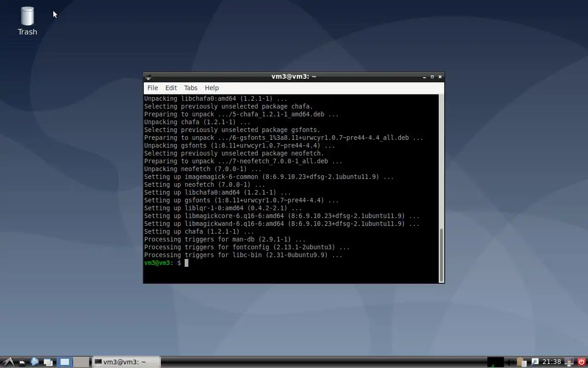Open the File menu in the terminal

click(x=153, y=88)
